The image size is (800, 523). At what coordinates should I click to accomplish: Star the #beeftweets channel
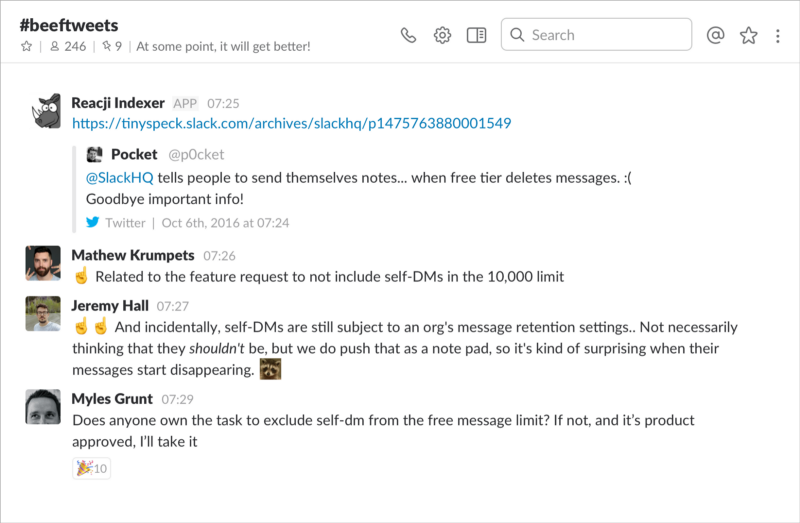tap(27, 46)
